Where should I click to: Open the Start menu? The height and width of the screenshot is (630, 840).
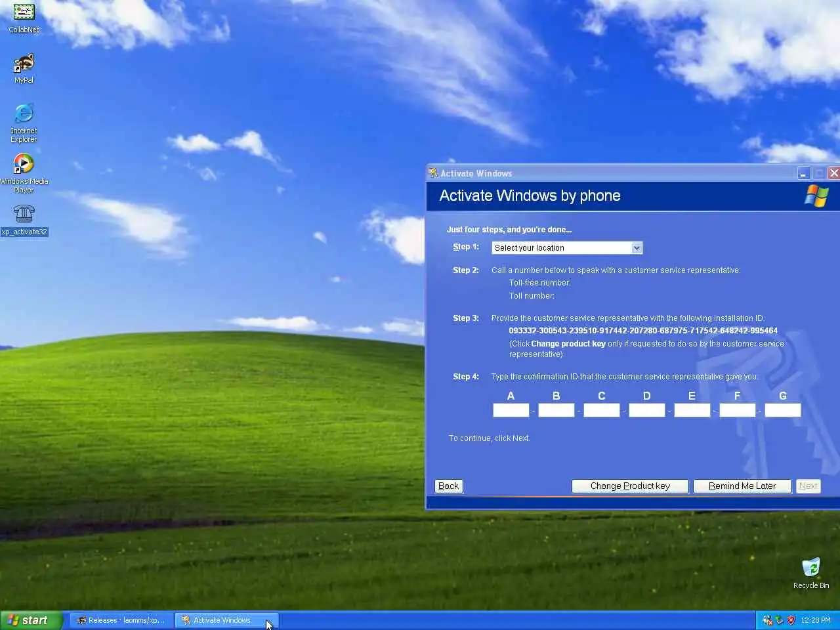tap(31, 620)
